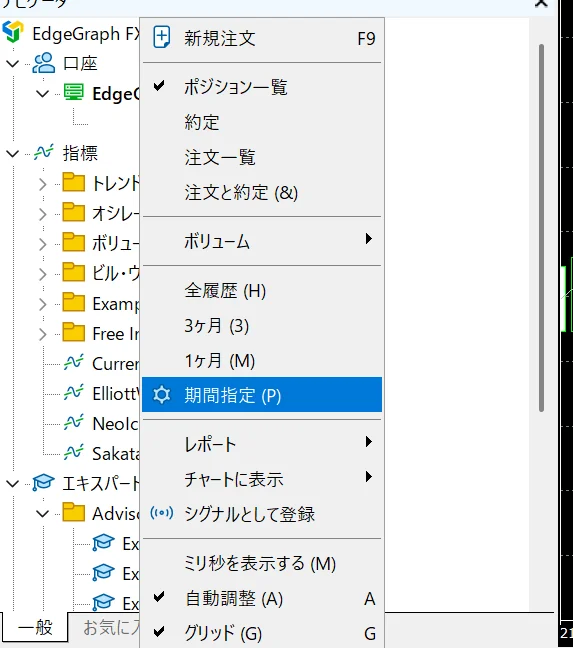Click the オシレー folder icon
573x648 pixels.
74,212
